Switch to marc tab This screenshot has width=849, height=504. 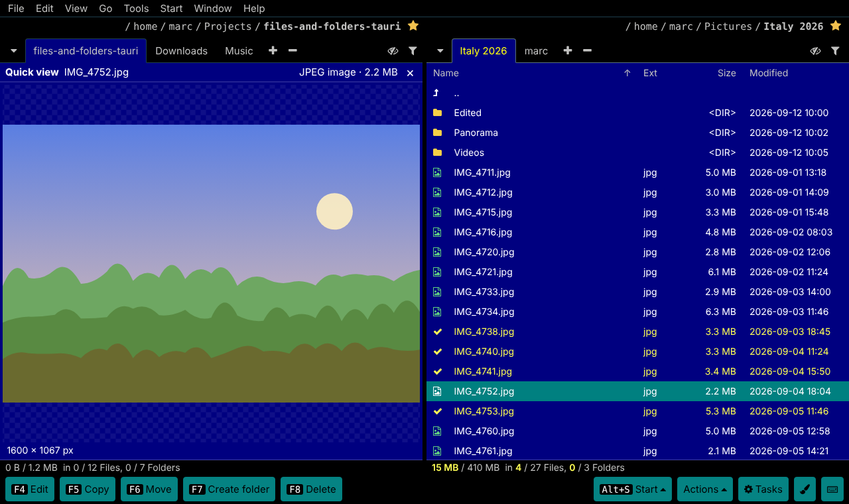[x=536, y=51]
